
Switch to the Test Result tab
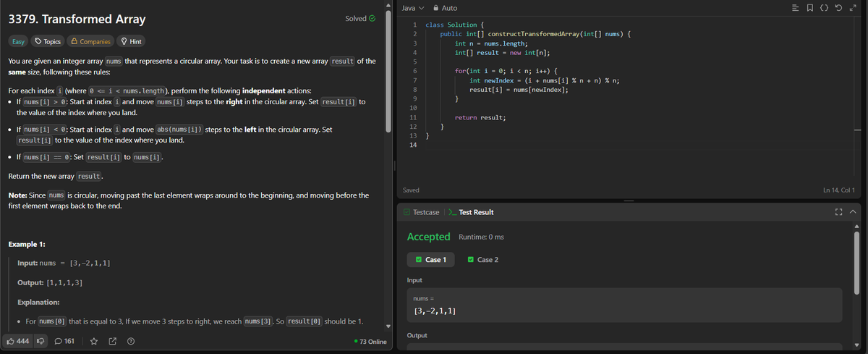(471, 212)
